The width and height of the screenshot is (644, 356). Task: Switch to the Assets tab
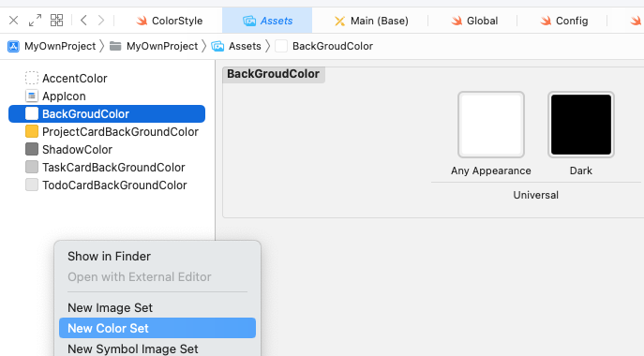point(267,21)
